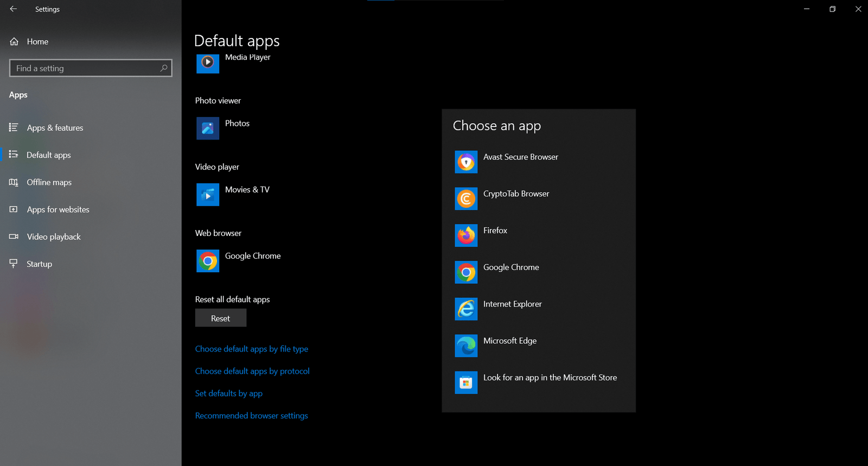
Task: Click the Avast Secure Browser icon
Action: click(466, 162)
